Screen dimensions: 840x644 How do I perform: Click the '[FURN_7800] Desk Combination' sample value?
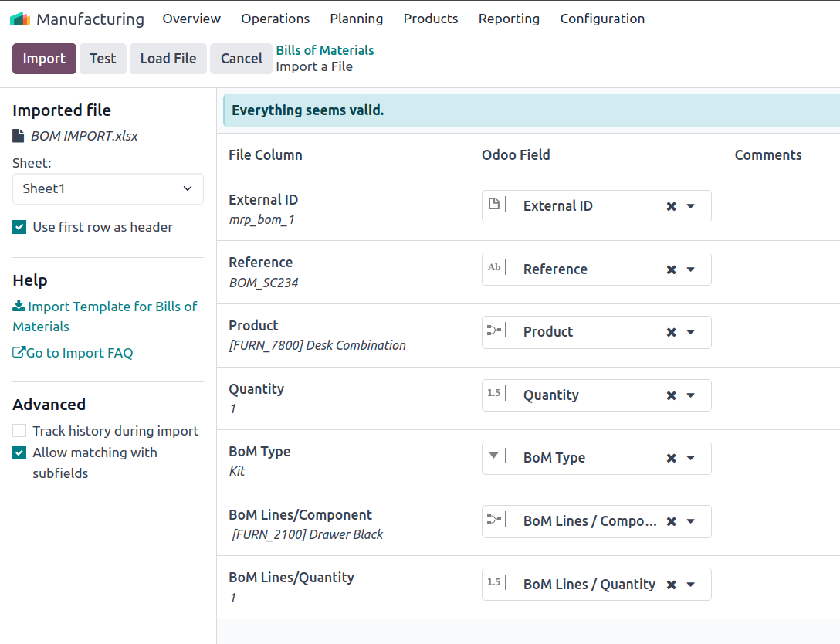(x=317, y=346)
